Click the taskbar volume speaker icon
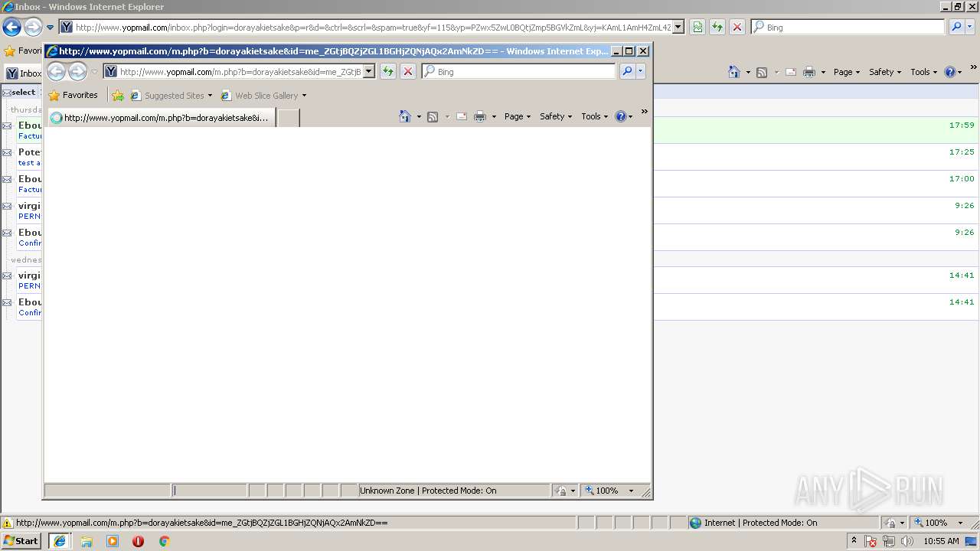 (x=907, y=541)
